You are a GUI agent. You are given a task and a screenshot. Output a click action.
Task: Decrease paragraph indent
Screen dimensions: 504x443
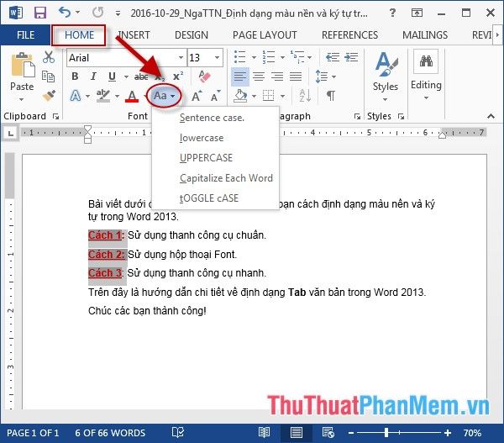coord(333,57)
